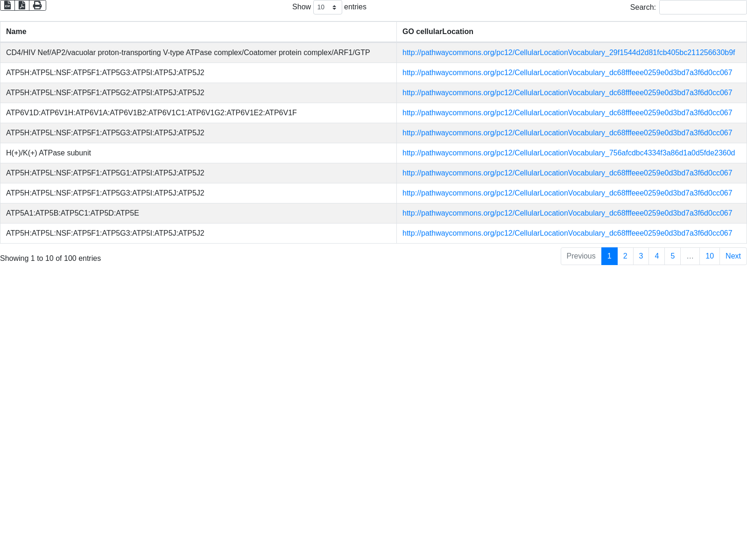Image resolution: width=747 pixels, height=560 pixels.
Task: Open the ATP6V1D complex cellular location link
Action: point(567,113)
